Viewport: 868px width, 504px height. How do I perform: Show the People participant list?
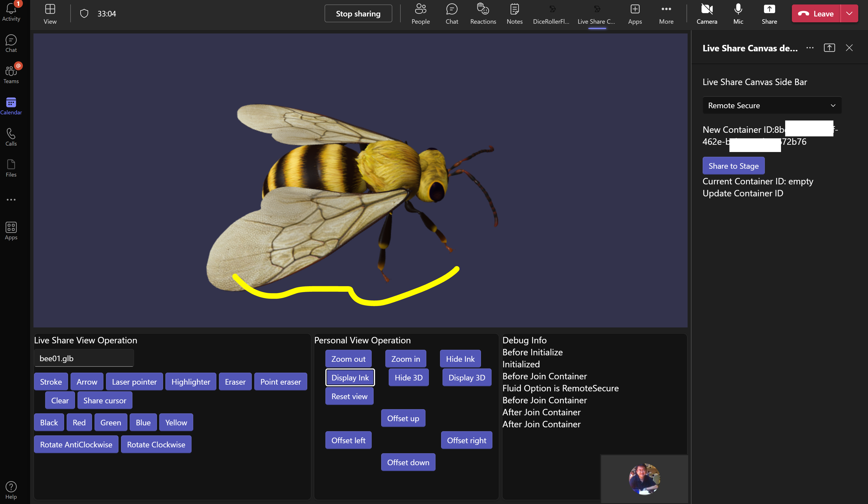(420, 14)
